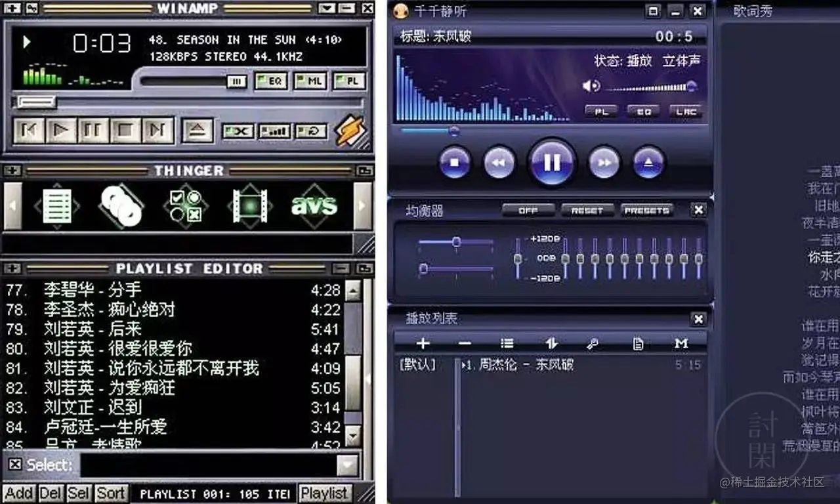840x504 pixels.
Task: Turn equalizer OFF button
Action: coord(528,211)
